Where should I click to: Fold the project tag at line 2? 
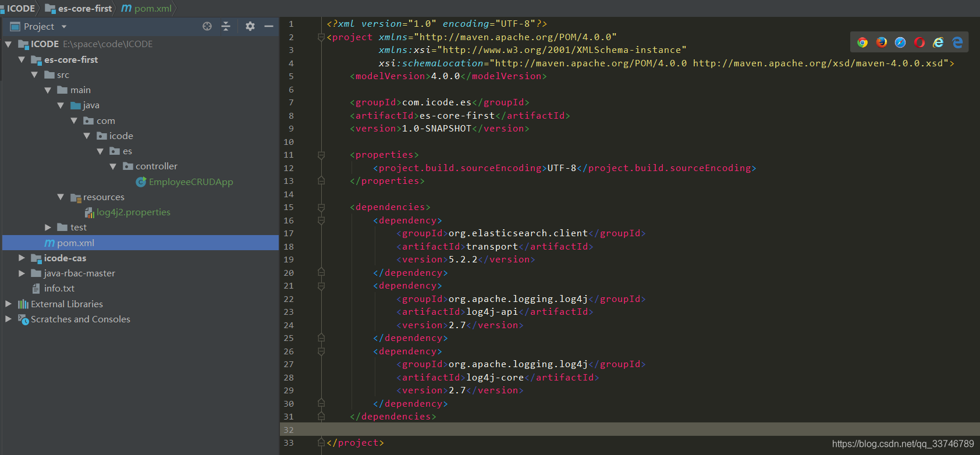tap(321, 37)
